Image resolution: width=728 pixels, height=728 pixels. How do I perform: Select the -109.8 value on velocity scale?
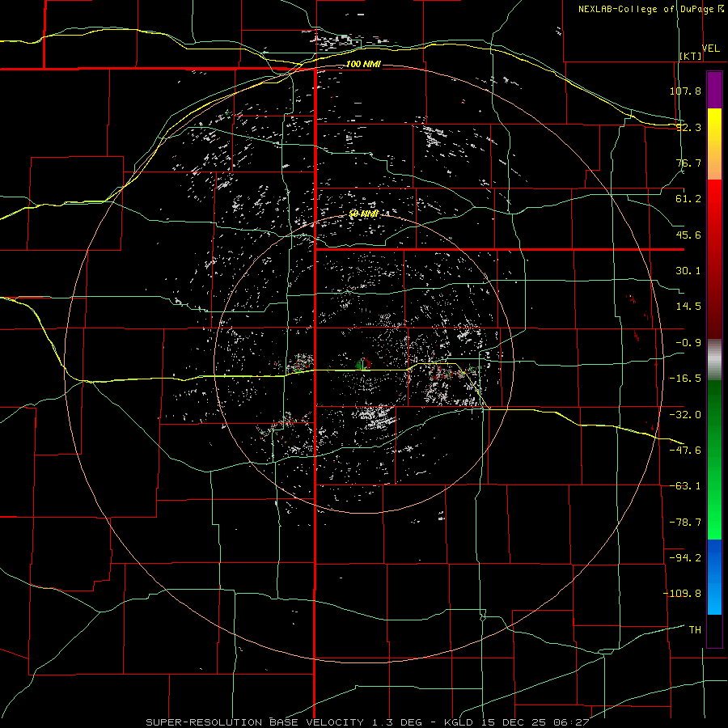682,594
